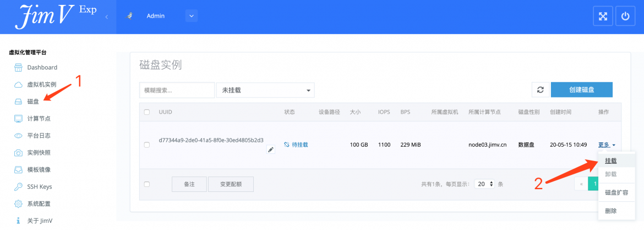Click the node03.jimv.cn cell
The height and width of the screenshot is (230, 644).
(x=488, y=145)
